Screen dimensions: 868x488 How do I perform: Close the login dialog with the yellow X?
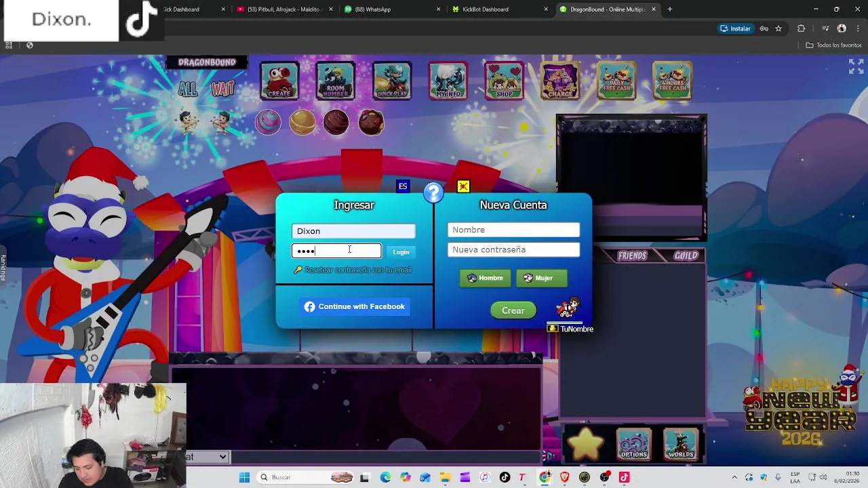pyautogui.click(x=463, y=186)
